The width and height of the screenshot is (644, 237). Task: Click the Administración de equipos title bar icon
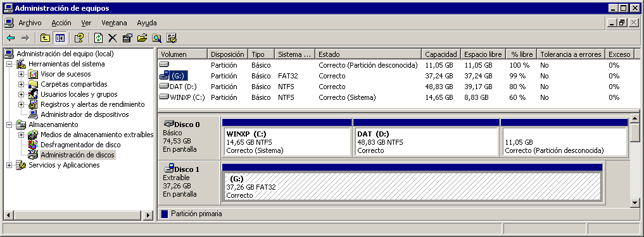click(8, 8)
